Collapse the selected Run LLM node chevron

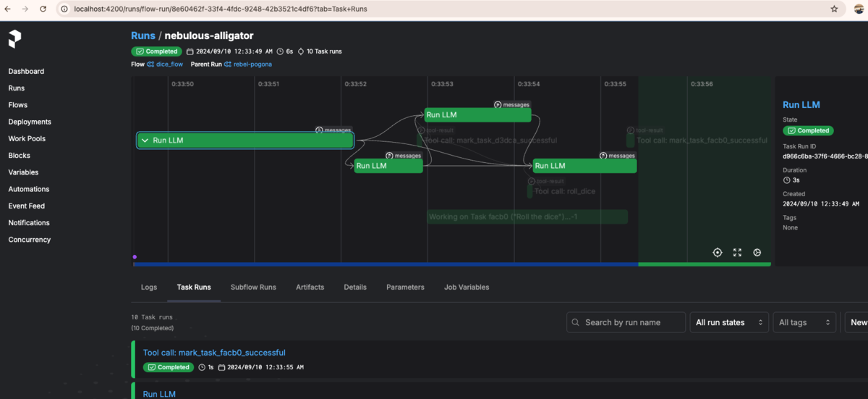pyautogui.click(x=145, y=140)
